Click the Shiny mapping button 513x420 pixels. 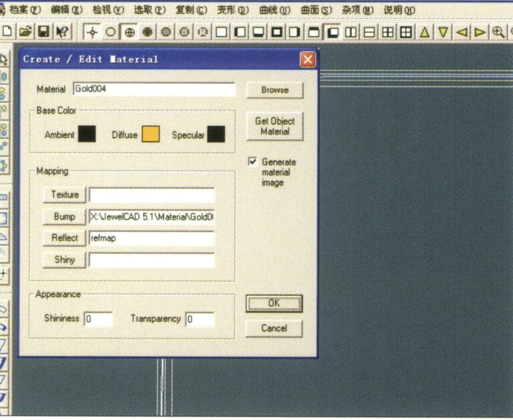coord(65,260)
